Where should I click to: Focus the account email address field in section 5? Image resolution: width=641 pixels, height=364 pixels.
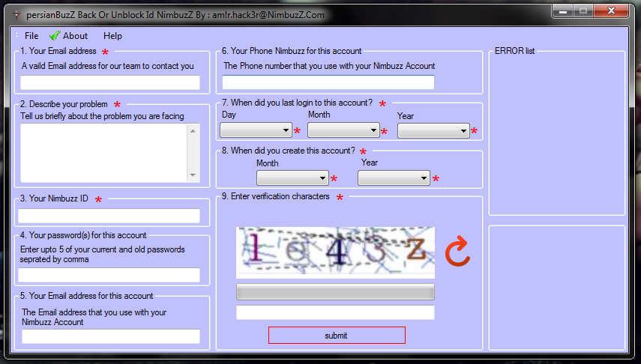point(111,336)
